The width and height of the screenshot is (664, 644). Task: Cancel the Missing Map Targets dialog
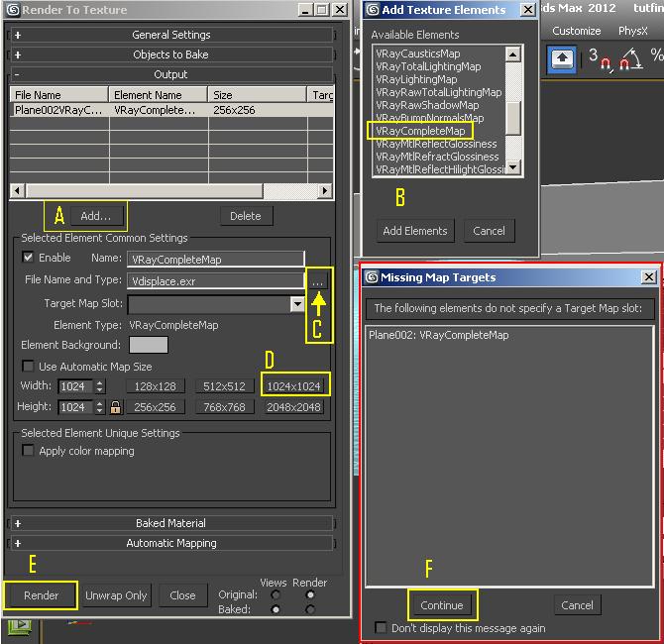point(577,605)
